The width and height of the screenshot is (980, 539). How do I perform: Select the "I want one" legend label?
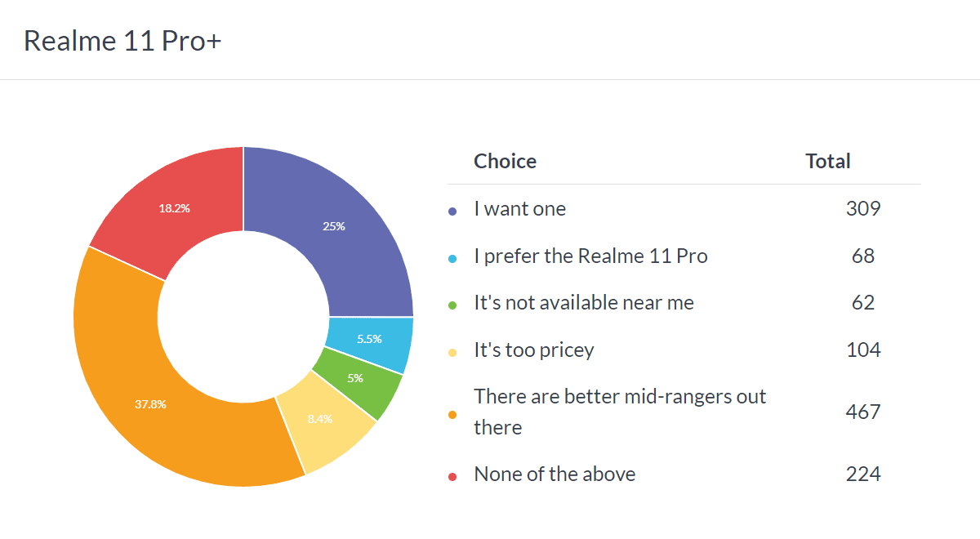tap(519, 209)
